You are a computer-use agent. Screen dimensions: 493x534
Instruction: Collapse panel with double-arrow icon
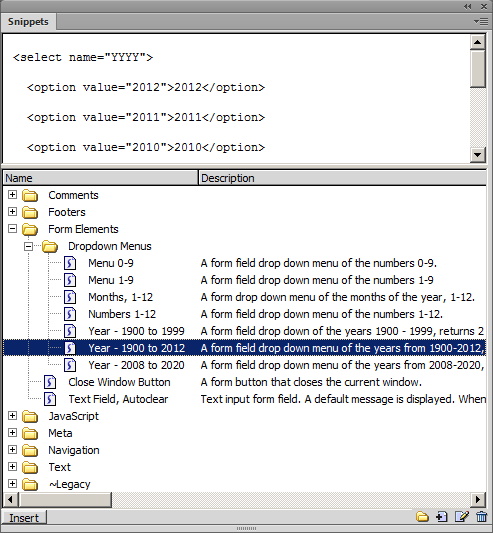(x=468, y=6)
